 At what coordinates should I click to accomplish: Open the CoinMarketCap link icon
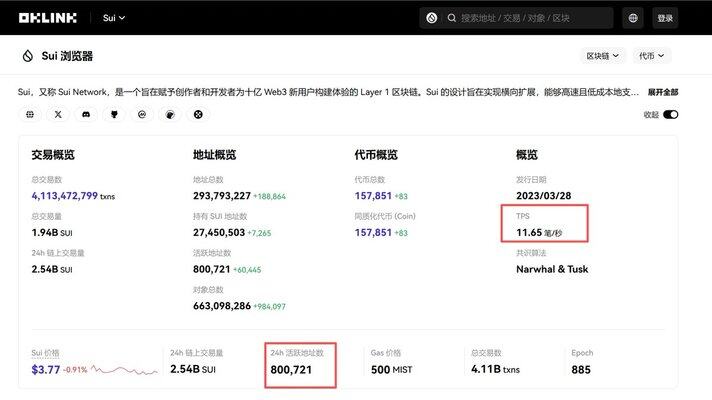coord(142,114)
